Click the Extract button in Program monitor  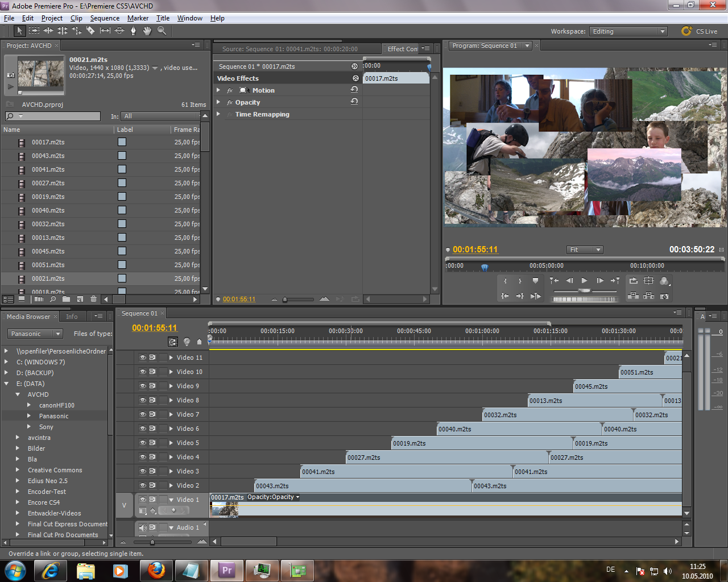[x=648, y=296]
